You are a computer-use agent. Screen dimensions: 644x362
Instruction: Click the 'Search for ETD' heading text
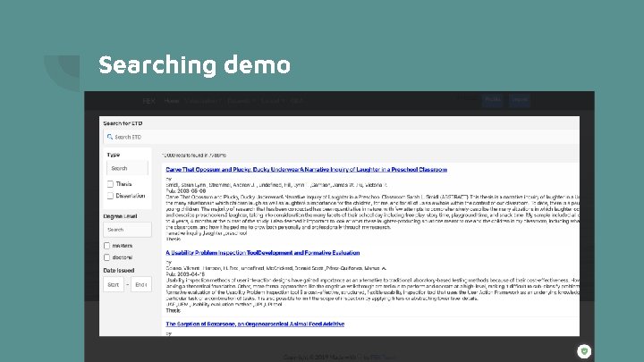(x=123, y=123)
